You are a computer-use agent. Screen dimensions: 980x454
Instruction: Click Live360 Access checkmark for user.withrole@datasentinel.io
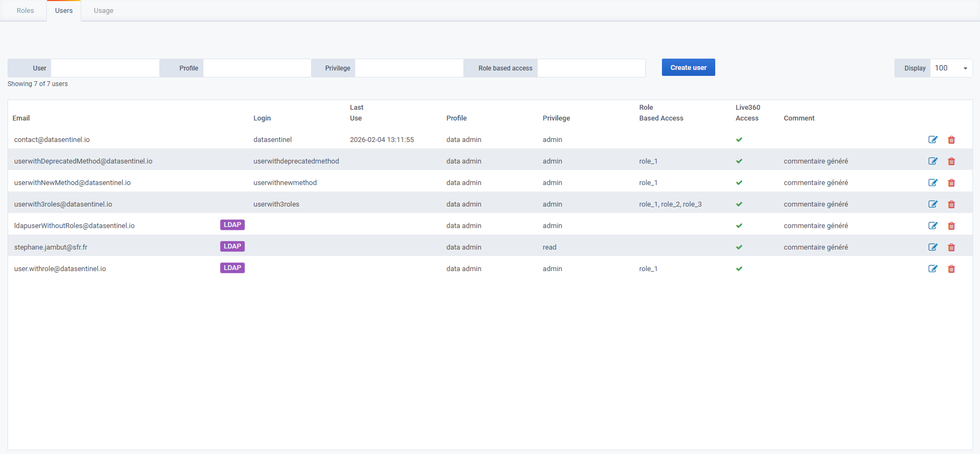tap(739, 269)
